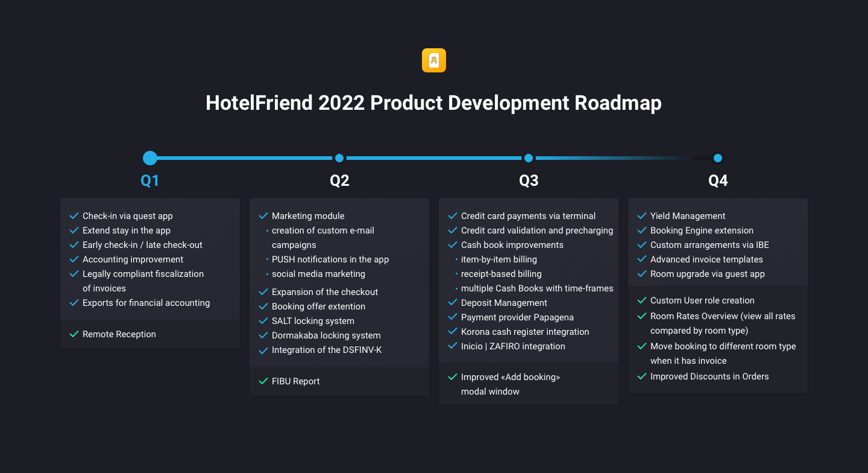The height and width of the screenshot is (473, 868).
Task: Click creation of custom e-mail campaigns text
Action: pyautogui.click(x=323, y=238)
